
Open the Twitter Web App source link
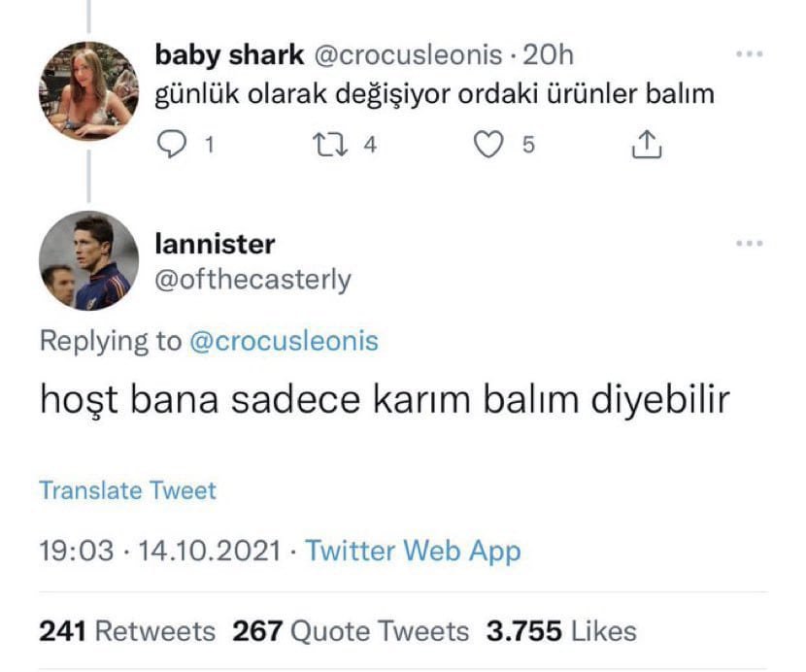click(x=414, y=552)
